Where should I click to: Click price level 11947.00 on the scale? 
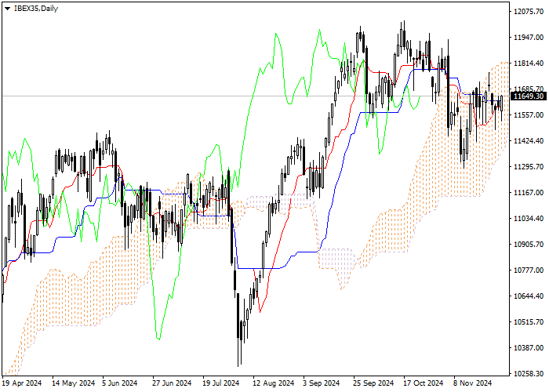coord(529,38)
